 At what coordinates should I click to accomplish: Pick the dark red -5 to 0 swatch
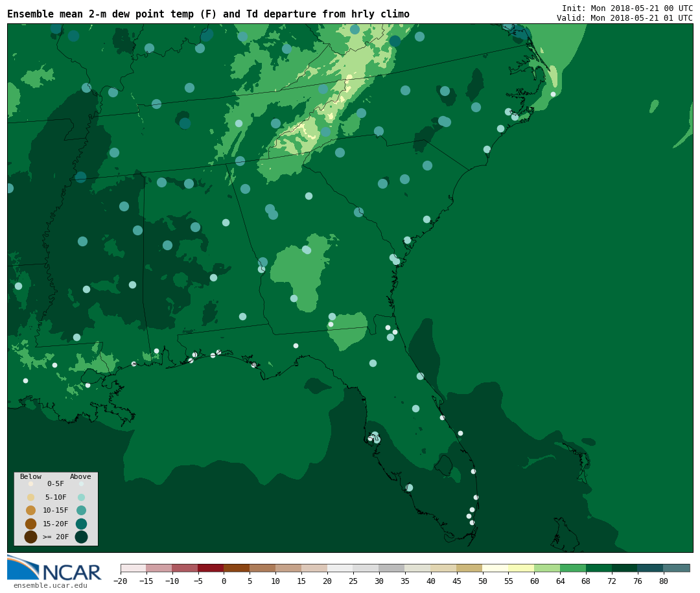(211, 568)
